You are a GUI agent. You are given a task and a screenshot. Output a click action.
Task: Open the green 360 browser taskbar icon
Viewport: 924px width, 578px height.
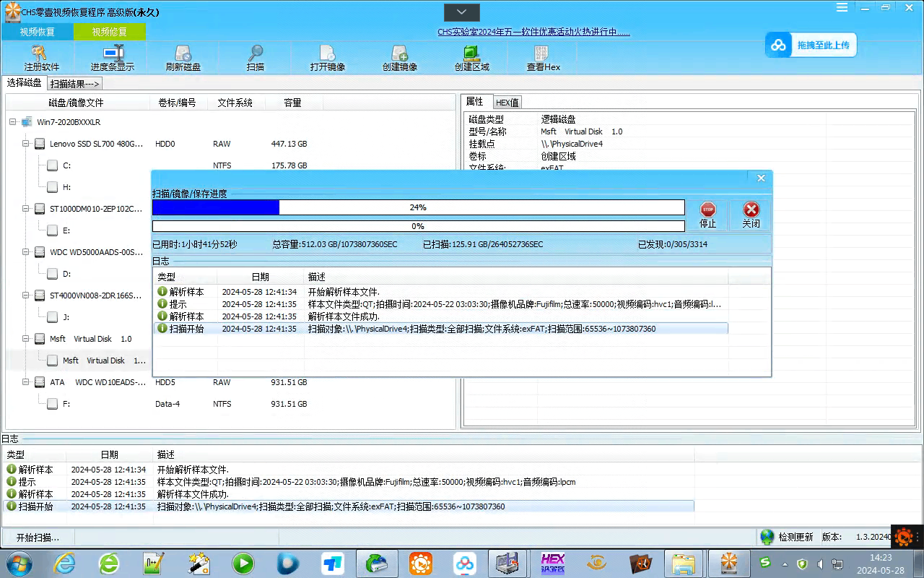pos(109,563)
